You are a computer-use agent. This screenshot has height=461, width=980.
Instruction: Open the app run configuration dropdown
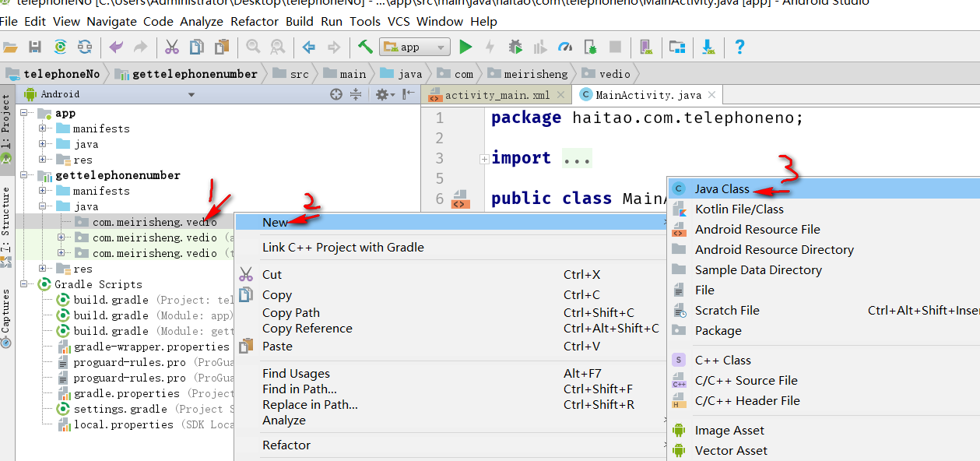(415, 48)
